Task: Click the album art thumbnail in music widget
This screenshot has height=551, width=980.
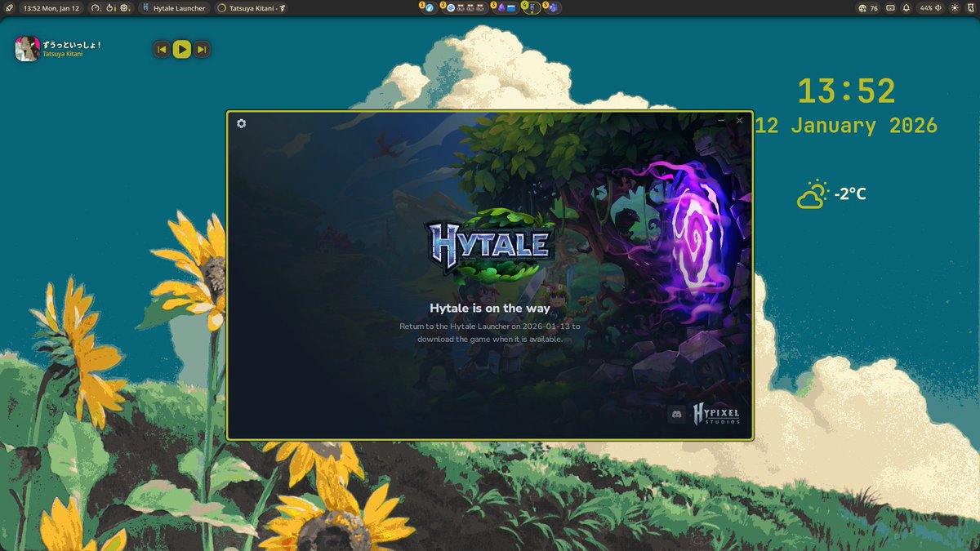Action: pos(28,49)
